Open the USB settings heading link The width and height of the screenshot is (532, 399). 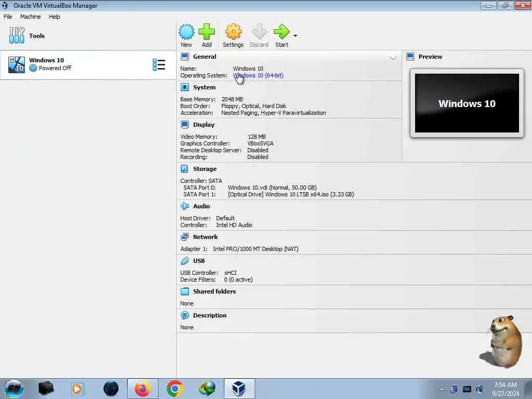tap(199, 261)
